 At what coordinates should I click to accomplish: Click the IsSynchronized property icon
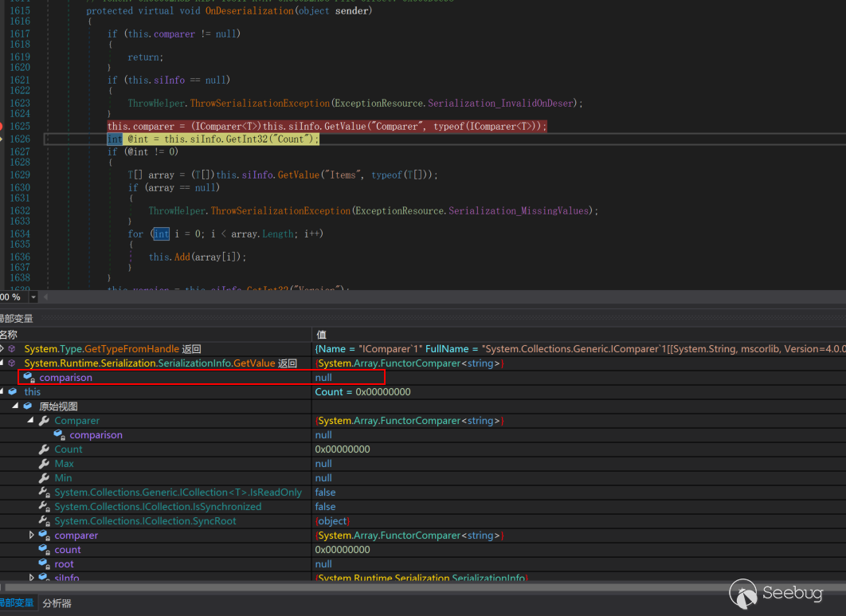click(x=45, y=507)
